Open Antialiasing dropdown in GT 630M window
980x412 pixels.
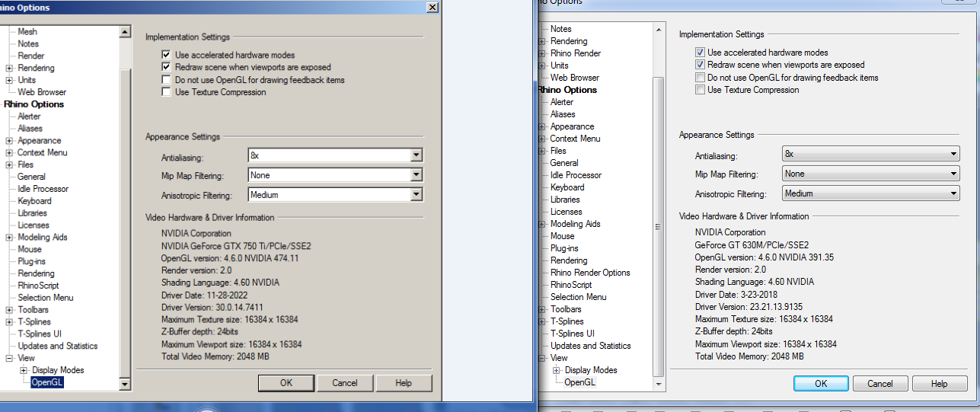tap(871, 154)
